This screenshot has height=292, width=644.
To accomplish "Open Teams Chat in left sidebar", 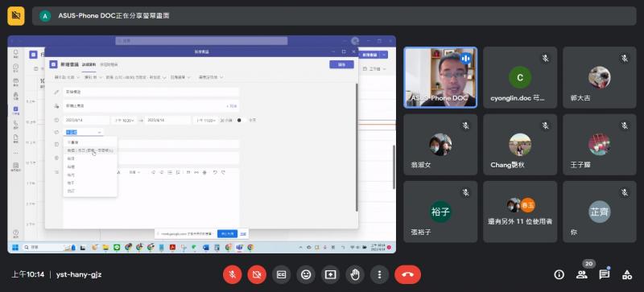I will pyautogui.click(x=16, y=68).
